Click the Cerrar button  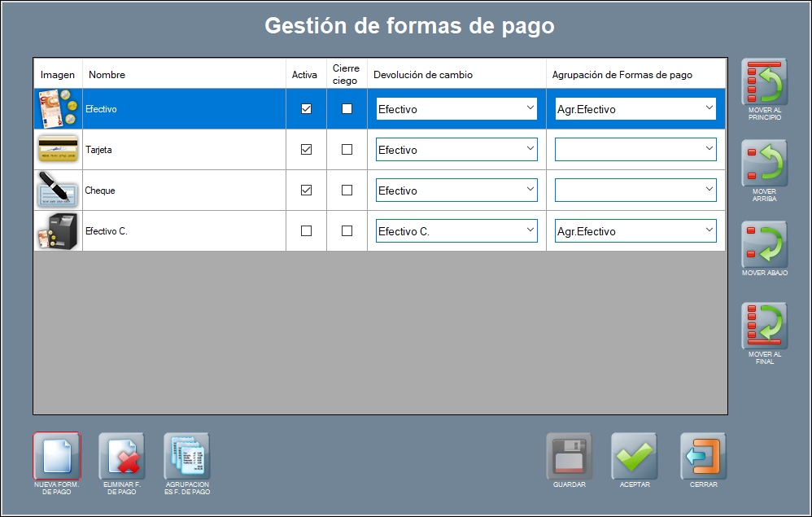703,456
